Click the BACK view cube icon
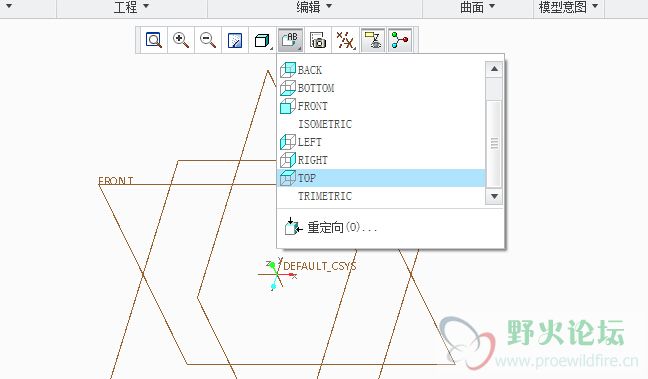The width and height of the screenshot is (648, 379). coord(288,70)
